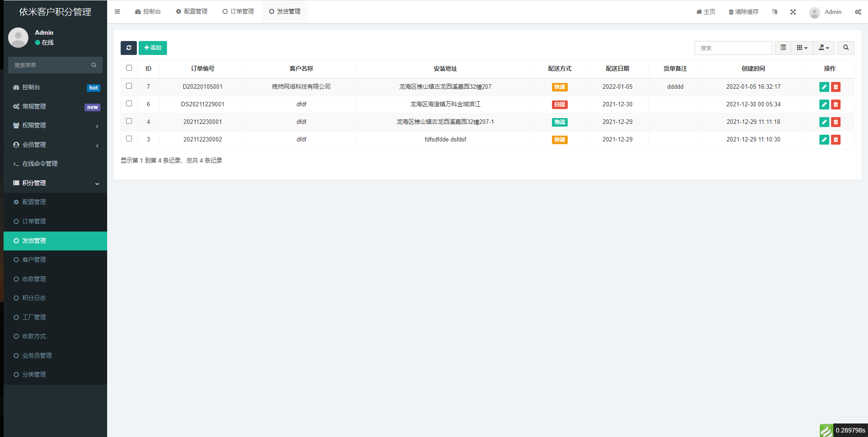Click the search magnifier button in toolbar

pos(845,48)
